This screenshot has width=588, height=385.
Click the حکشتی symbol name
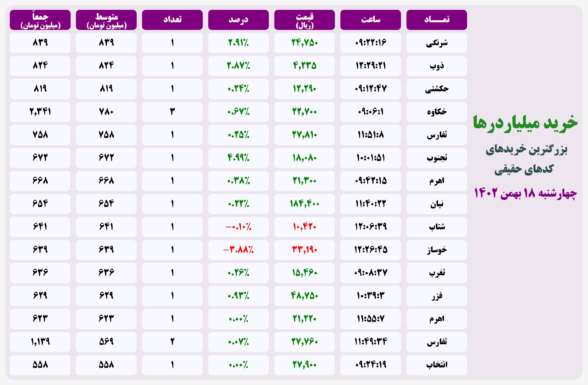tap(437, 89)
